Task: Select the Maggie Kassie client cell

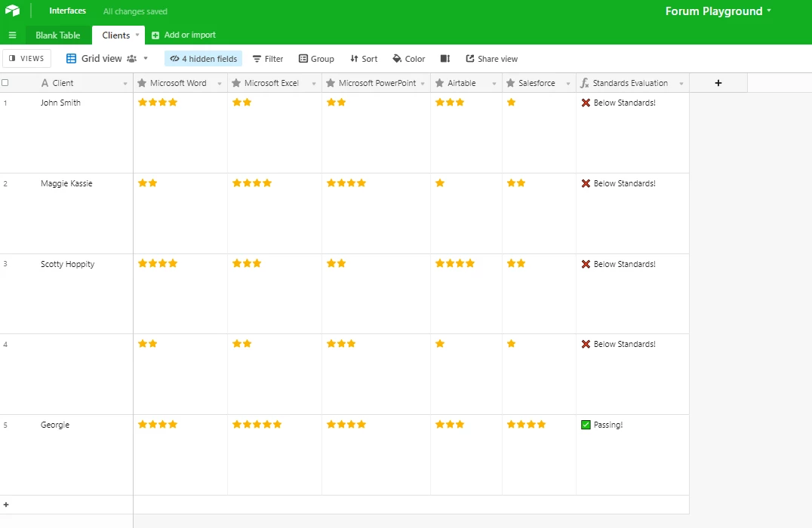Action: tap(66, 183)
